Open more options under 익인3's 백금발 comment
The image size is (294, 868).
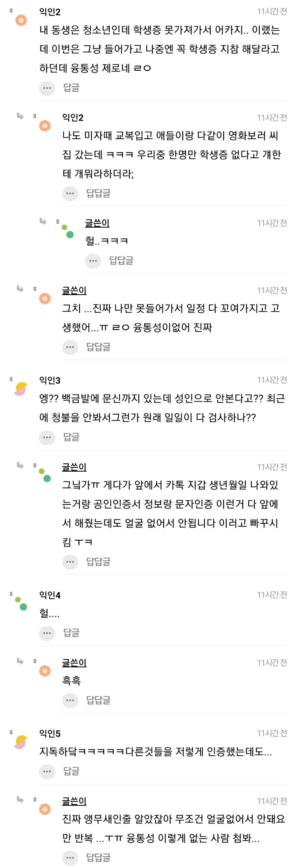(47, 437)
